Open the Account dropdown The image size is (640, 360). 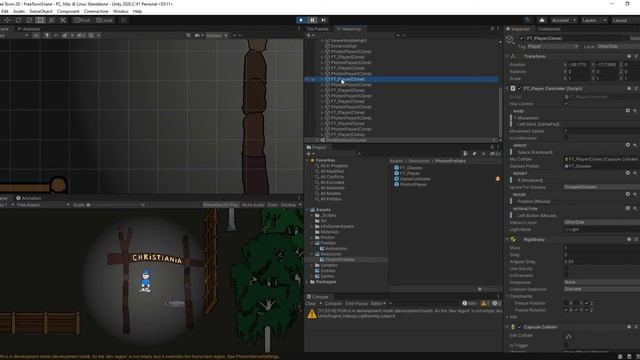pyautogui.click(x=564, y=20)
